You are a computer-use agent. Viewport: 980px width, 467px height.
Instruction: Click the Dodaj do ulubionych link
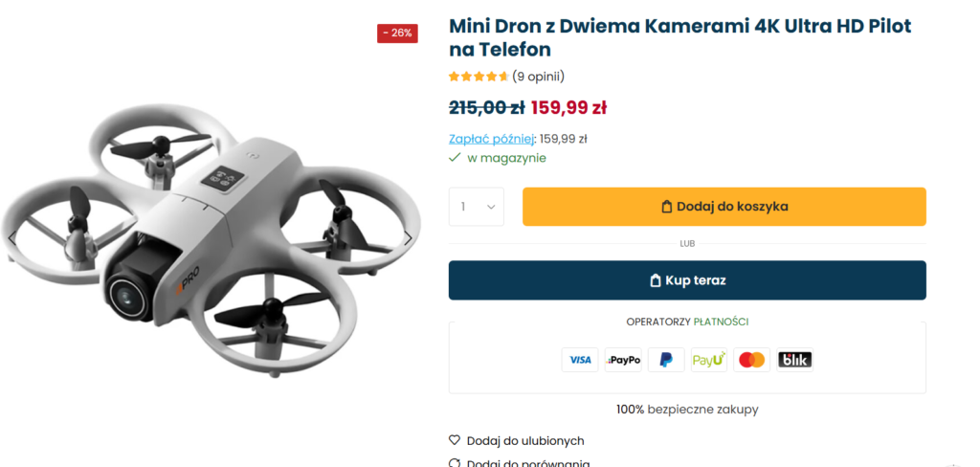[x=525, y=441]
